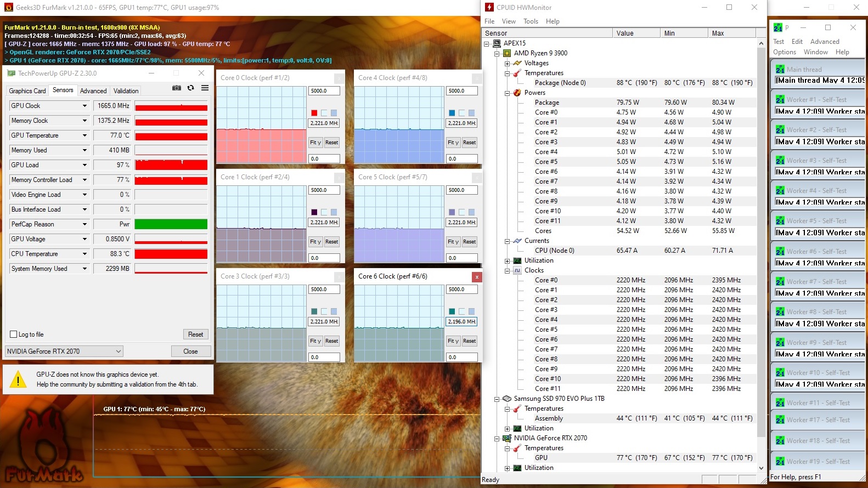
Task: Open the NVIDIA GeForce RTX 2070 device selector
Action: (x=64, y=351)
